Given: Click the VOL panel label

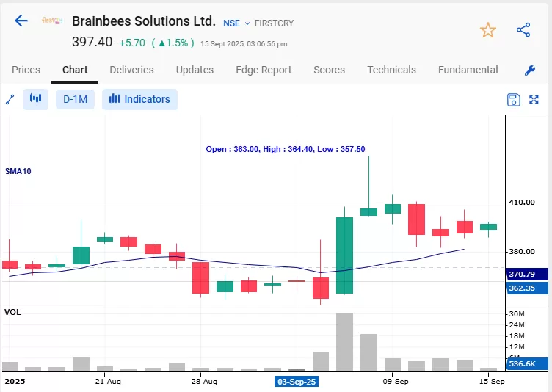Looking at the screenshot, I should pyautogui.click(x=12, y=312).
